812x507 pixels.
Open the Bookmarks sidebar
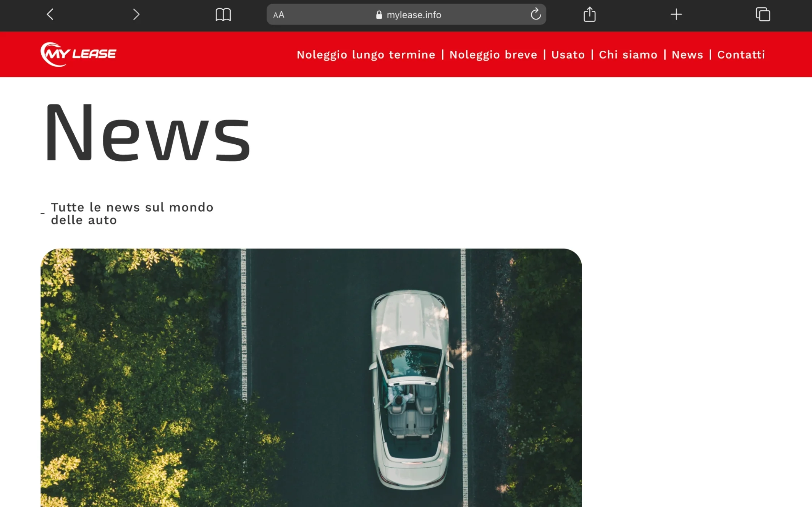[224, 15]
